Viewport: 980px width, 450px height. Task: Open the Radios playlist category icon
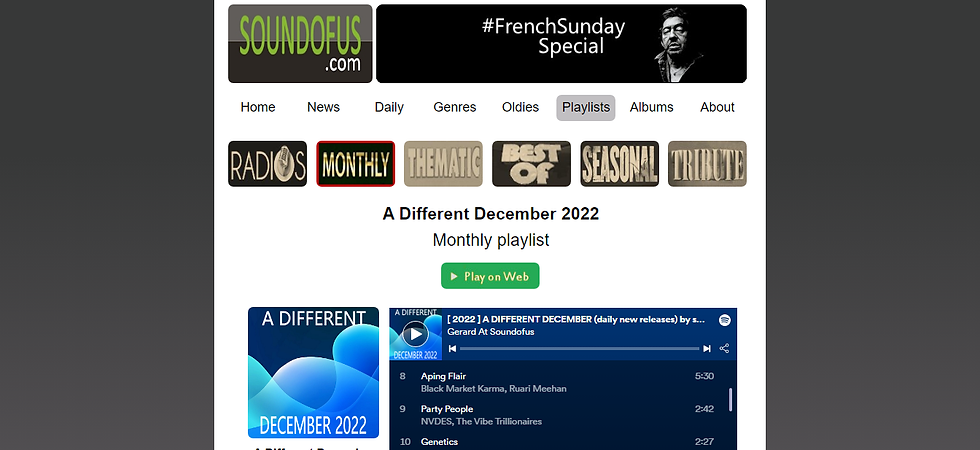point(268,164)
